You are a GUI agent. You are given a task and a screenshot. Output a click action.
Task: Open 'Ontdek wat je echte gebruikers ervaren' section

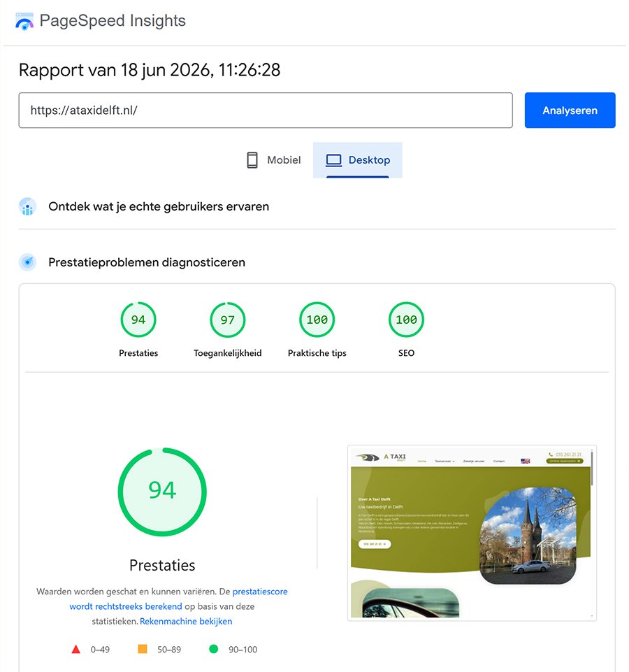159,206
